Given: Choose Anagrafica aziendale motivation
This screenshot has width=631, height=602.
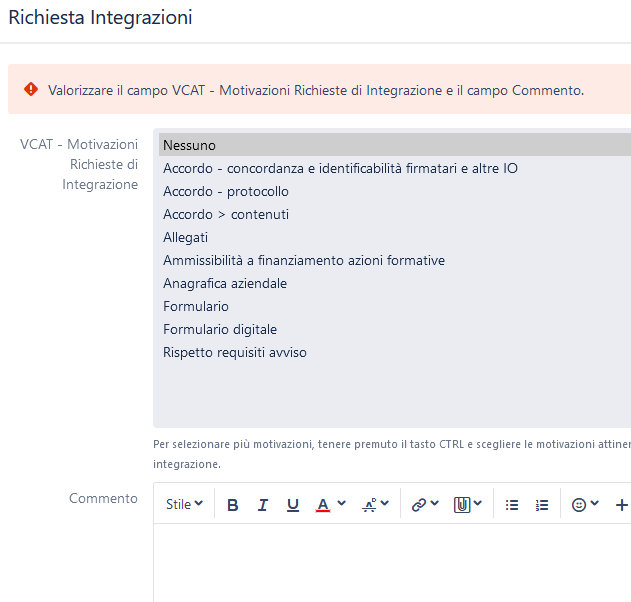Looking at the screenshot, I should coord(395,283).
